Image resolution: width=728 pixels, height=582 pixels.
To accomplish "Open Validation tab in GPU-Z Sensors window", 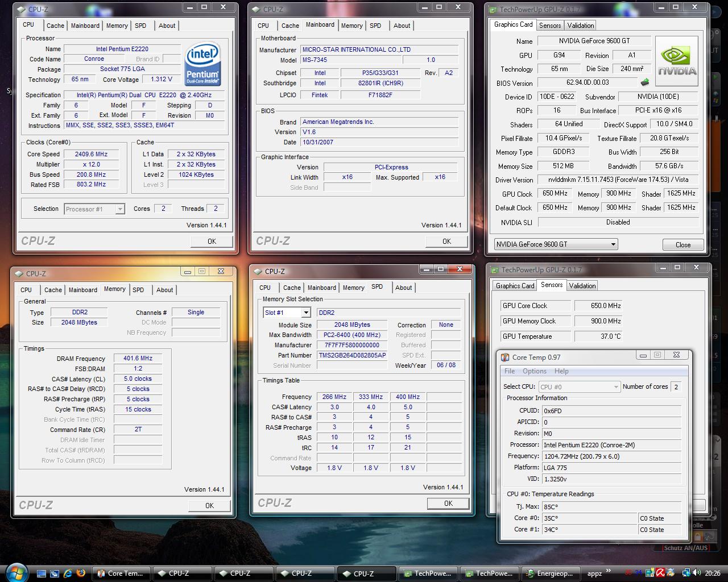I will pyautogui.click(x=582, y=286).
